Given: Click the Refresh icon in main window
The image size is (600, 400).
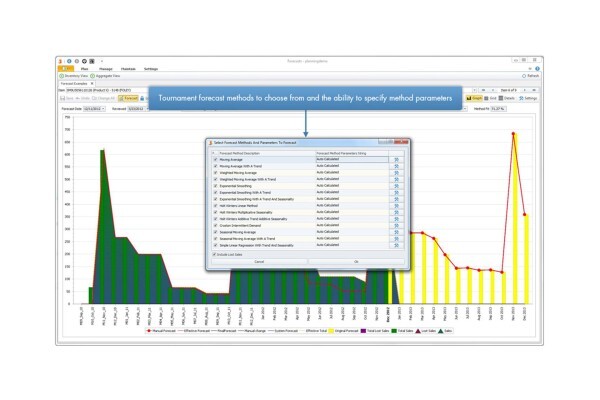Looking at the screenshot, I should tap(524, 76).
